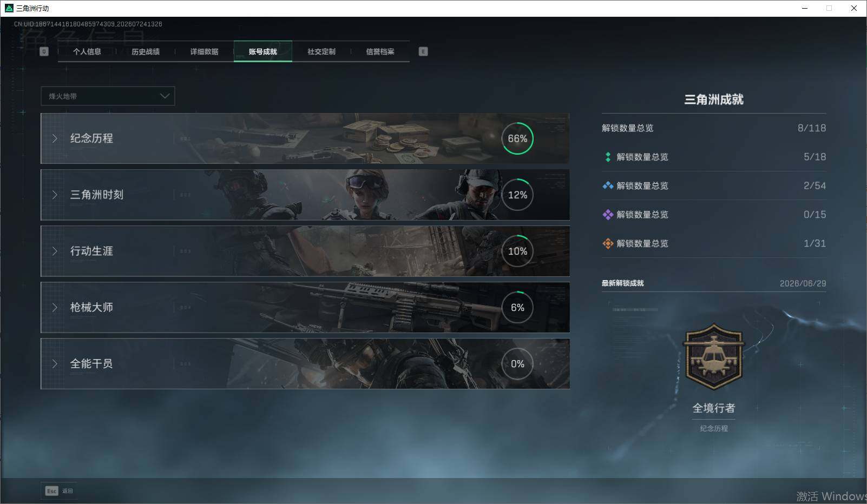Viewport: 867px width, 504px height.
Task: Click the Q key previous-tab icon
Action: point(44,51)
